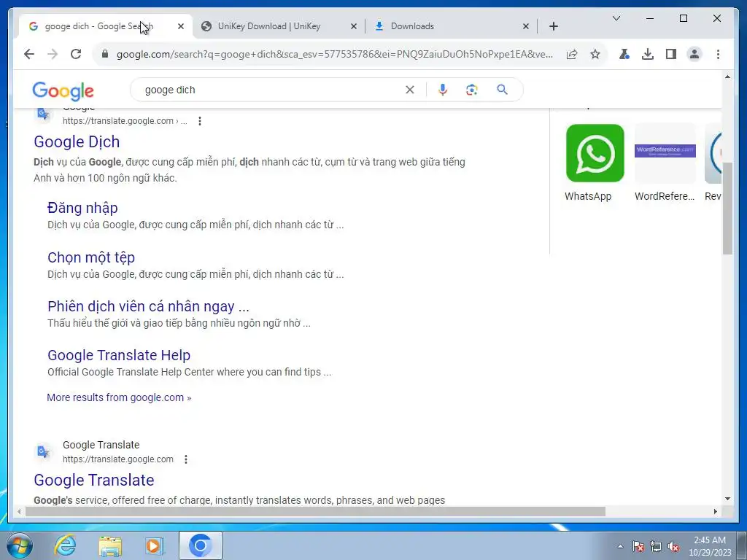Open the WordReference thumbnail

(x=665, y=153)
